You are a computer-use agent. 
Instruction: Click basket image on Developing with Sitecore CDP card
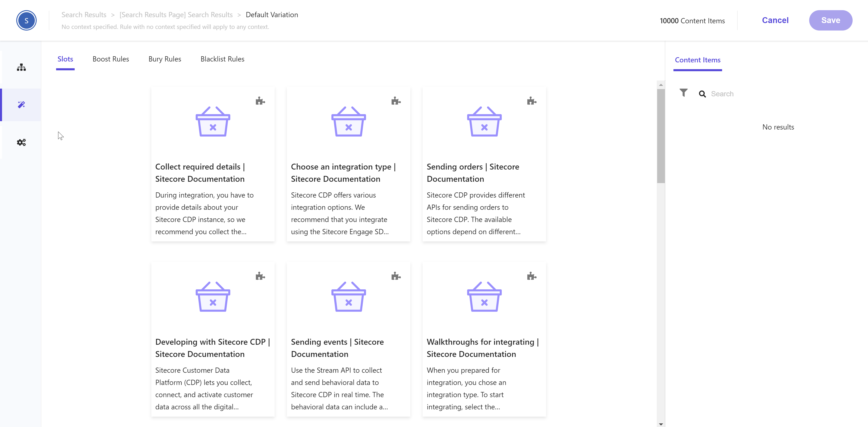(x=213, y=296)
